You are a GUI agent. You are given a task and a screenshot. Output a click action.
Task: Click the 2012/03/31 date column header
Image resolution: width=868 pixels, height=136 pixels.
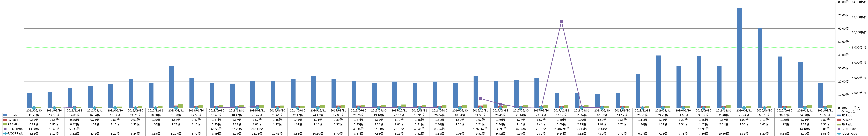click(95, 110)
